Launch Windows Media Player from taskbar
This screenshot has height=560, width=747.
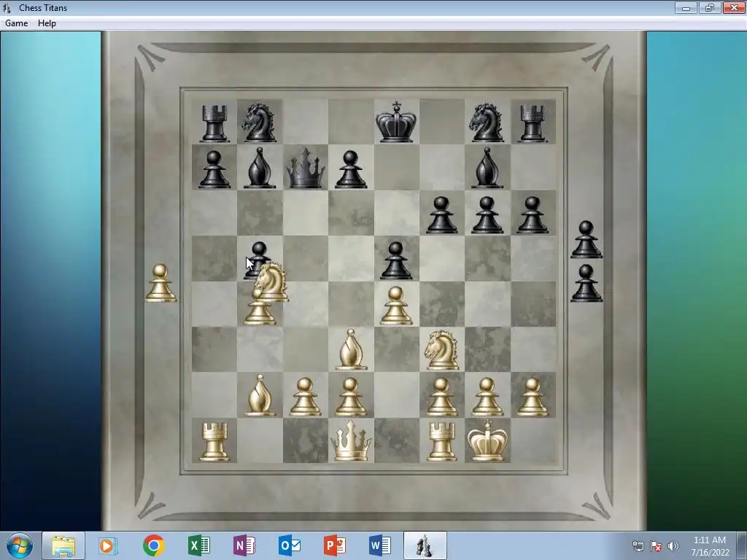click(108, 545)
